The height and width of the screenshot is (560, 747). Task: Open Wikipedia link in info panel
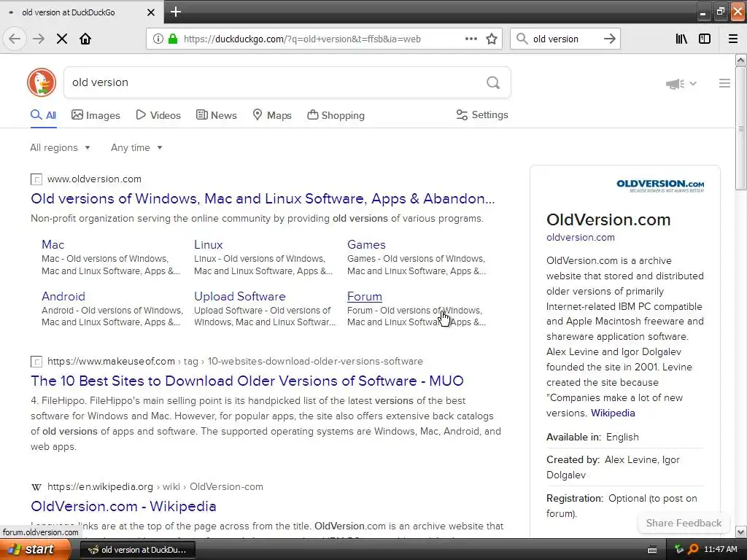tap(613, 413)
